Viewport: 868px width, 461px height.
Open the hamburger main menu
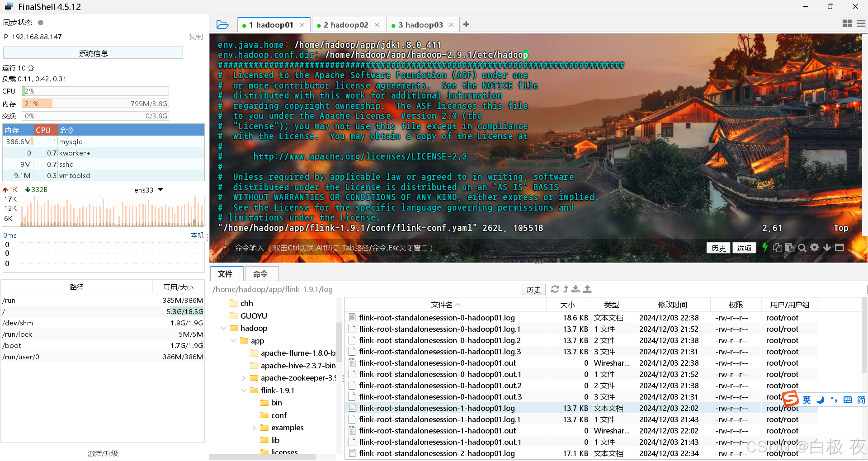point(861,24)
